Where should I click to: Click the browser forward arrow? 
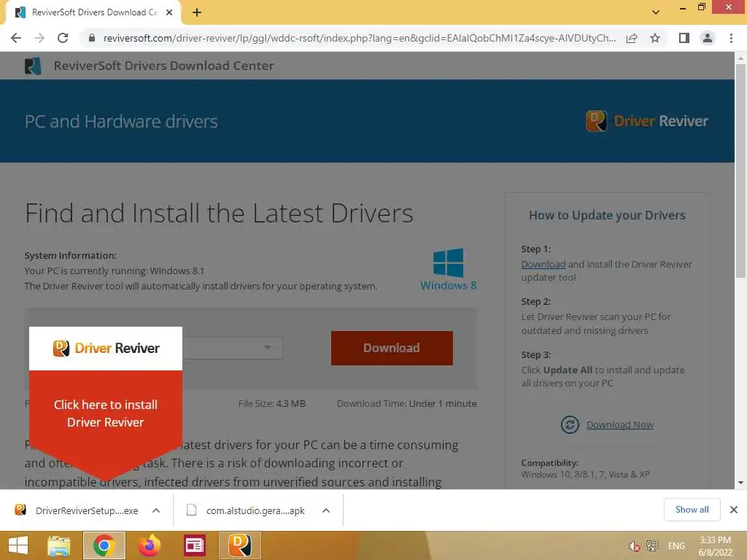(x=39, y=38)
